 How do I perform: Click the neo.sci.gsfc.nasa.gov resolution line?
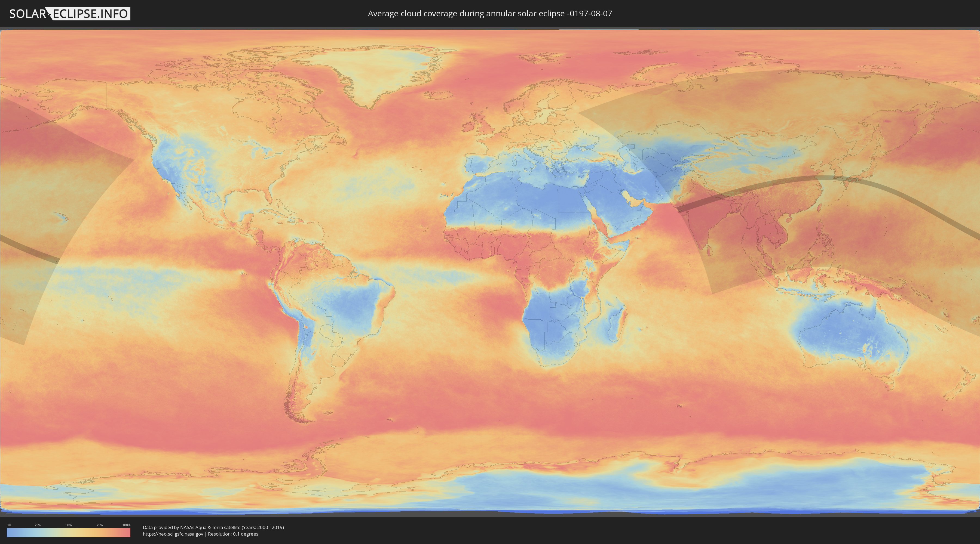200,534
